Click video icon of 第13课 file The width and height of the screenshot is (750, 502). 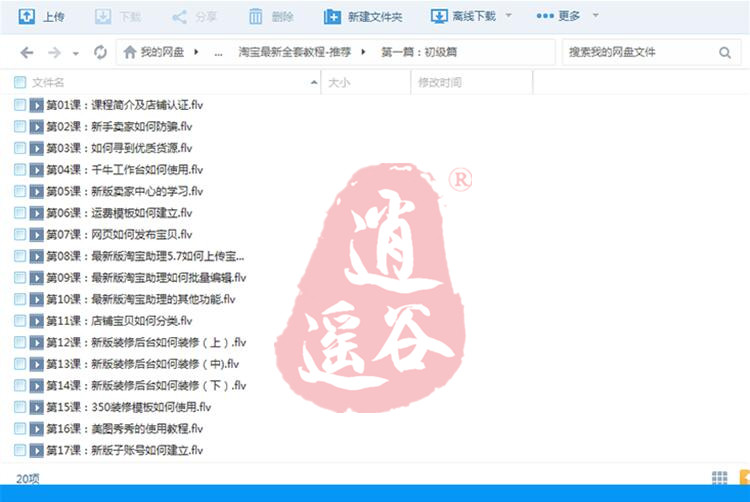(36, 364)
